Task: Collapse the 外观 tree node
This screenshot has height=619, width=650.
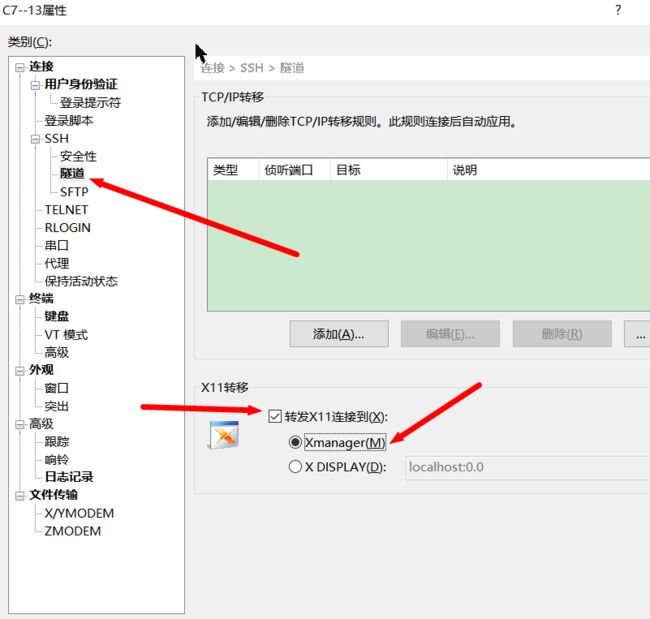Action: click(x=19, y=370)
